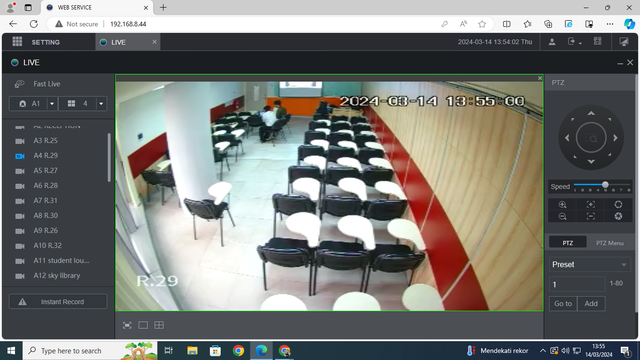This screenshot has height=360, width=640.
Task: Click the PTZ zoom out icon
Action: click(x=562, y=216)
